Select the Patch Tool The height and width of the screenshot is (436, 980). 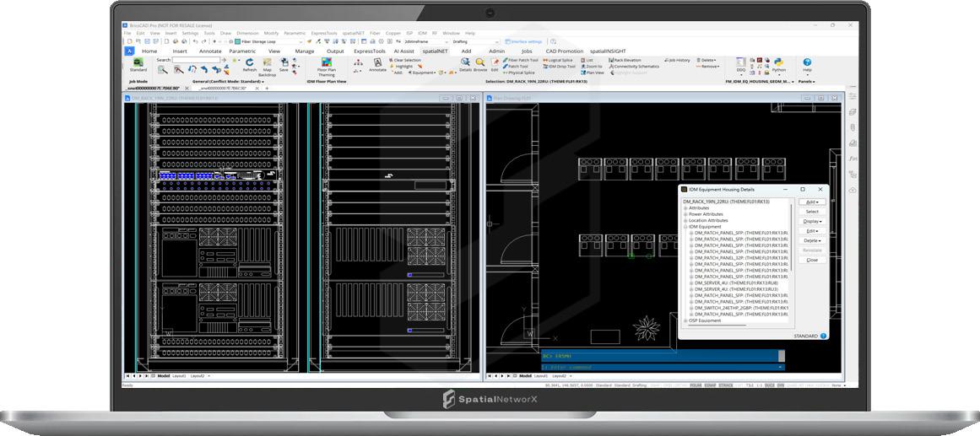coord(516,67)
